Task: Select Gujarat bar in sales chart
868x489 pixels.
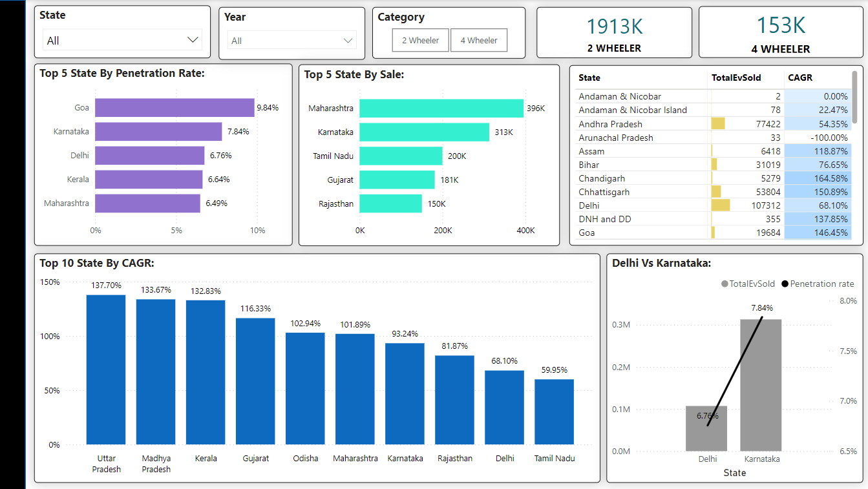Action: click(x=397, y=180)
